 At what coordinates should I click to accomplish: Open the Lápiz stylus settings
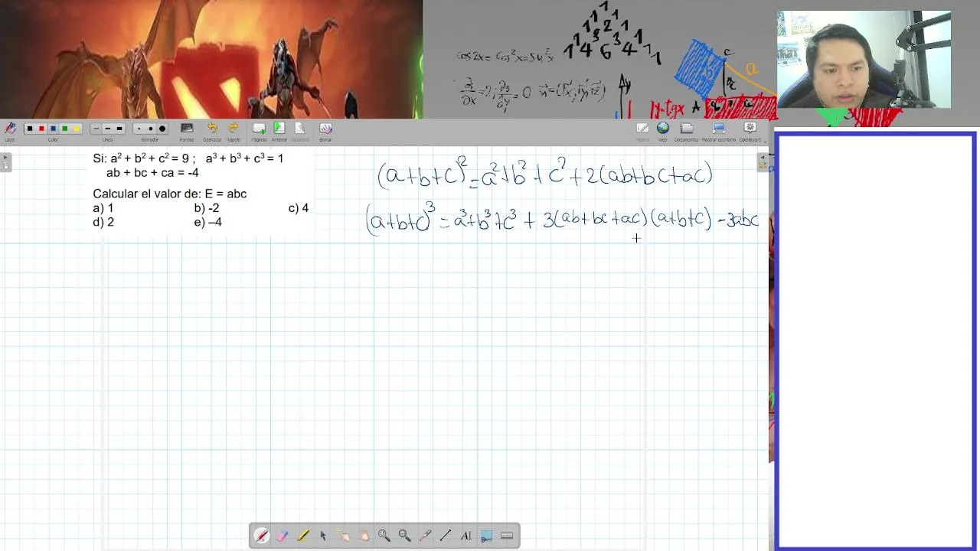tap(9, 129)
